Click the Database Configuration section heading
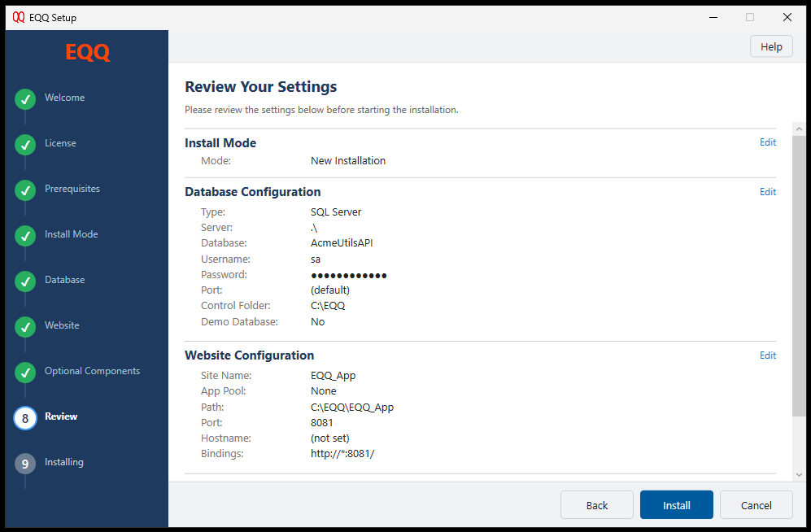The height and width of the screenshot is (532, 811). (252, 192)
